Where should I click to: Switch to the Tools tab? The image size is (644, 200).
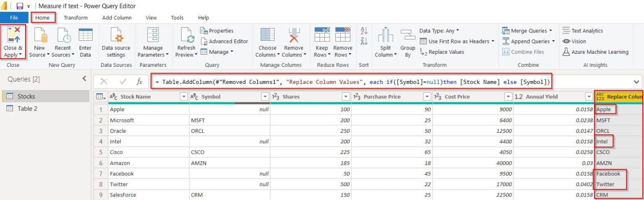pyautogui.click(x=177, y=18)
